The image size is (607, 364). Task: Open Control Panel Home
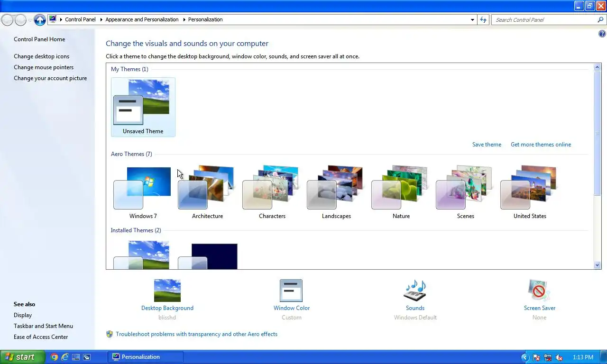39,39
